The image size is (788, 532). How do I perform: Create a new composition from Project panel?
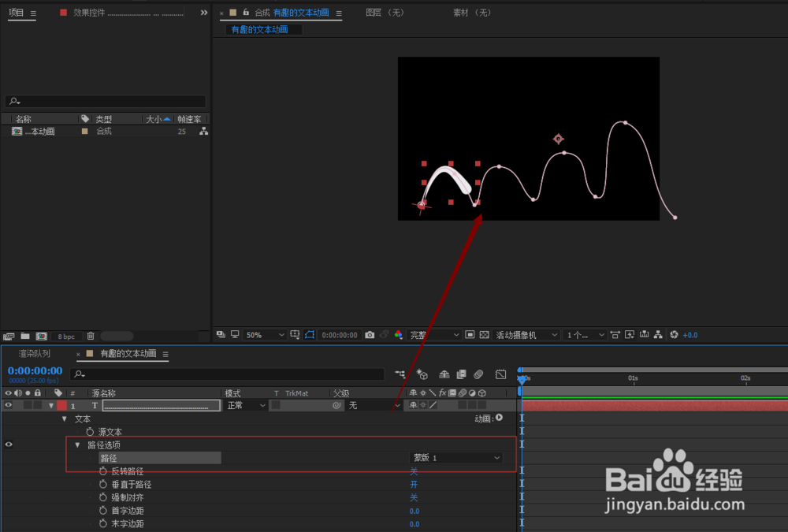pyautogui.click(x=41, y=336)
